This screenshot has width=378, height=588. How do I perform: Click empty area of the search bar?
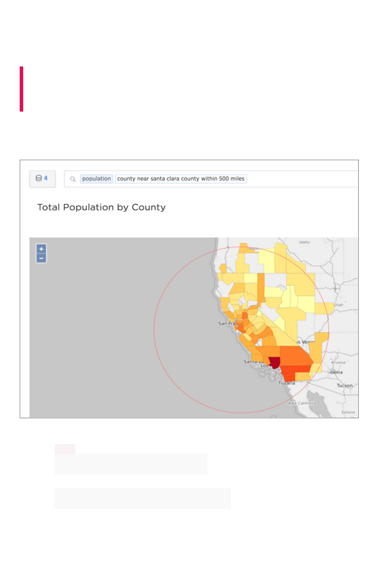click(x=302, y=179)
